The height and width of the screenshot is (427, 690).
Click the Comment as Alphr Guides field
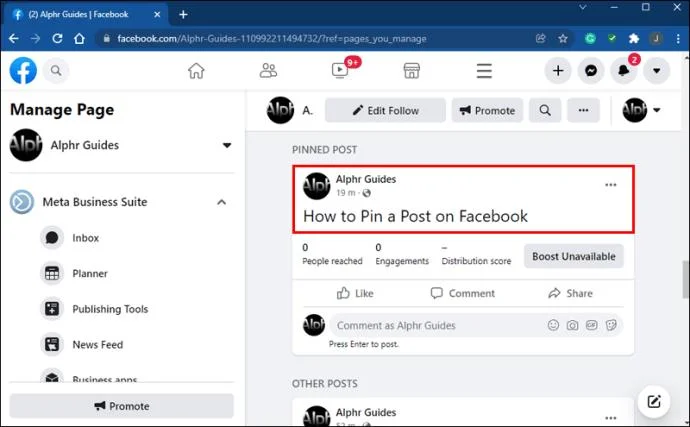[437, 325]
